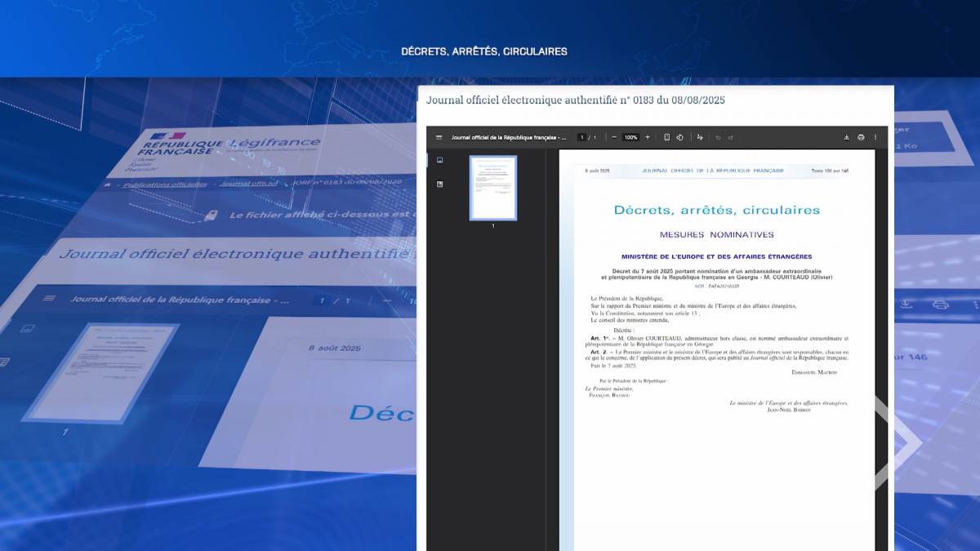Open the annotation draw tool
Viewport: 980px width, 551px height.
[700, 137]
